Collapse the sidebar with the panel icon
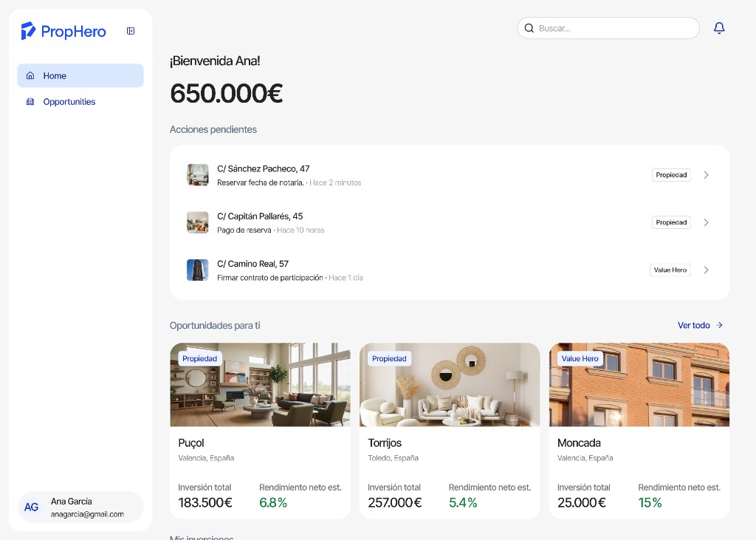Screen dimensions: 756x540 [131, 31]
